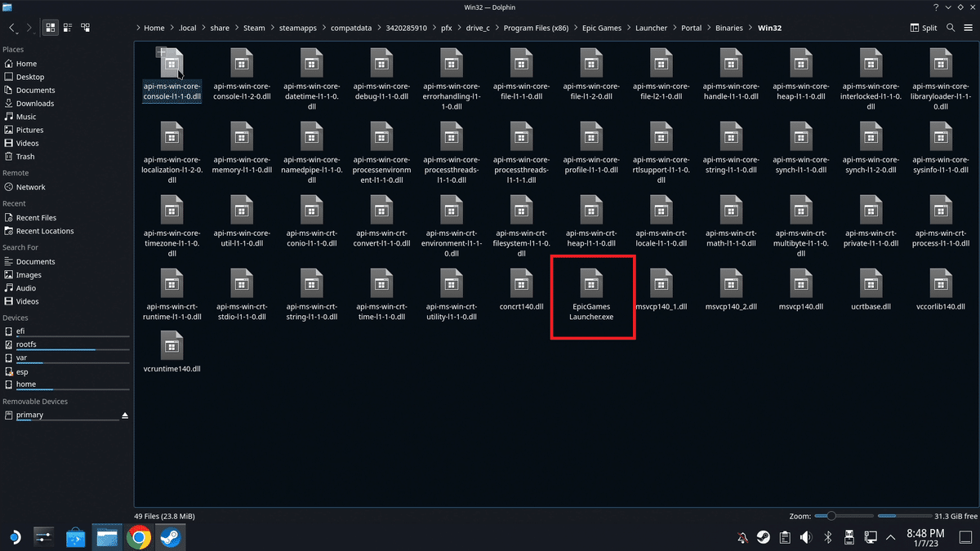
Task: Toggle selection plus on console-l1-1-0.dll
Action: point(160,51)
